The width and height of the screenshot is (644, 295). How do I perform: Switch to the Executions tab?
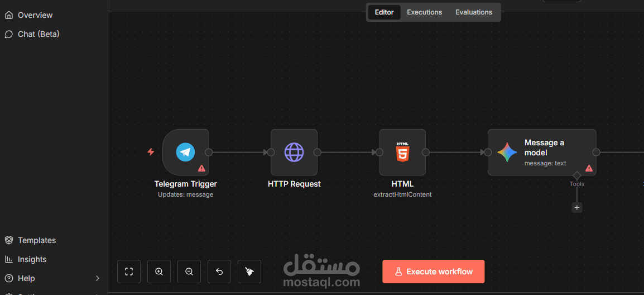coord(424,12)
